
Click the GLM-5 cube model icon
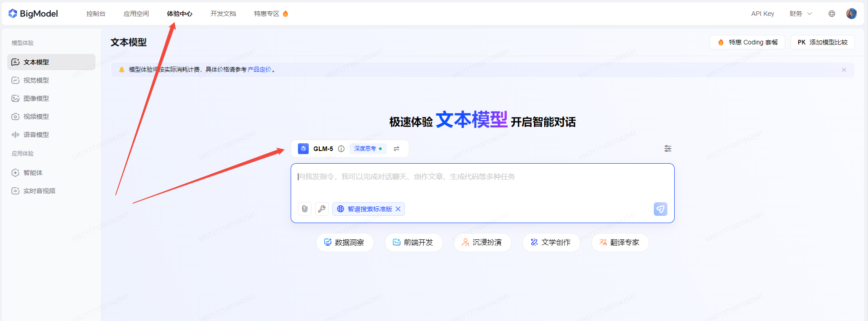pos(303,149)
